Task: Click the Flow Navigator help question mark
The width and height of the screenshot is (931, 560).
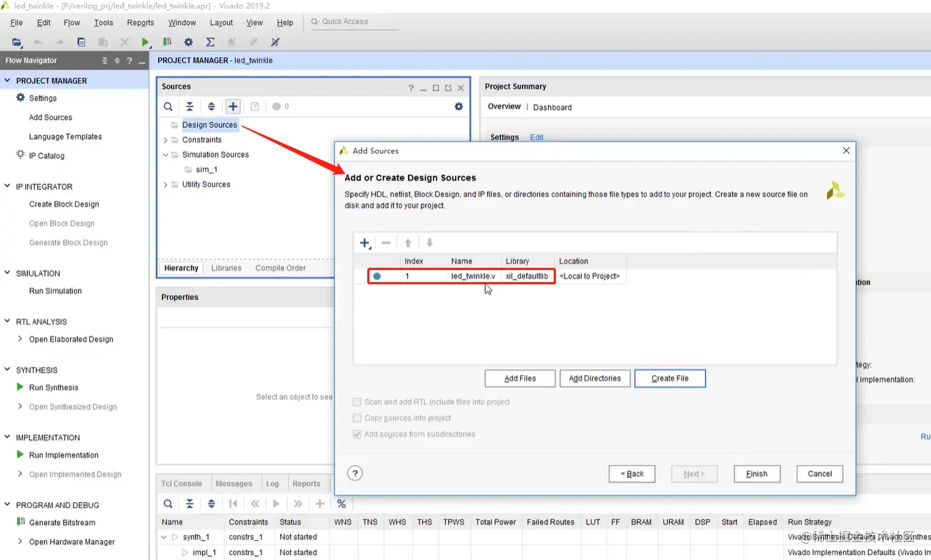Action: click(x=129, y=61)
